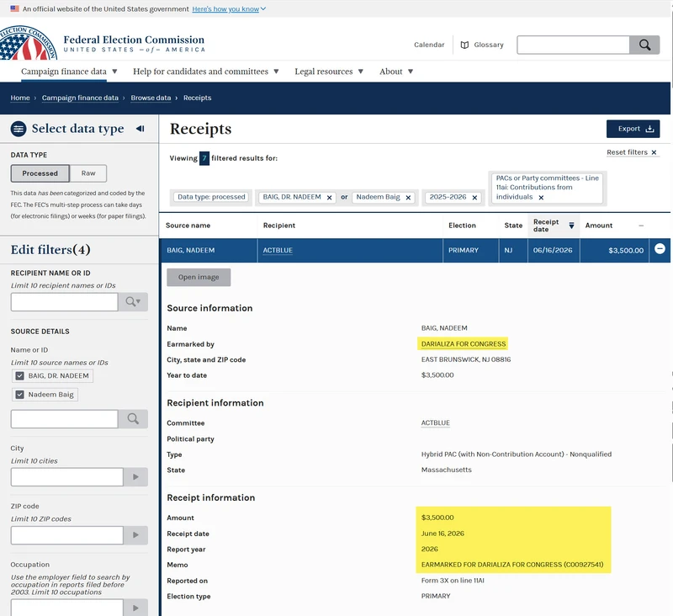
Task: Open the Browse data breadcrumb link
Action: pos(151,98)
